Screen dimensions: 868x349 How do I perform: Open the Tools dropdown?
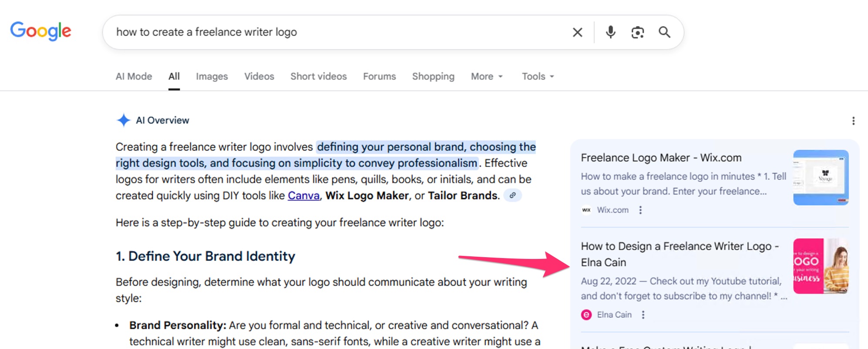point(538,77)
